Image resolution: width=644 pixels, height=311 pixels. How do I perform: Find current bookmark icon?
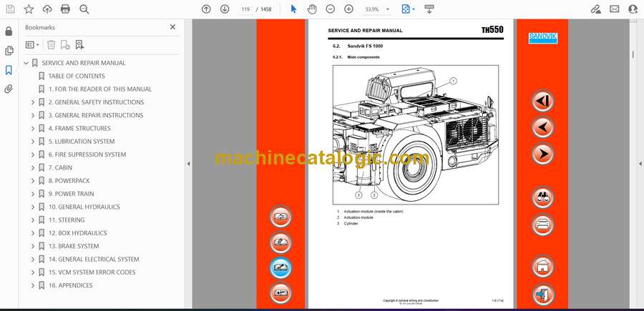(79, 45)
